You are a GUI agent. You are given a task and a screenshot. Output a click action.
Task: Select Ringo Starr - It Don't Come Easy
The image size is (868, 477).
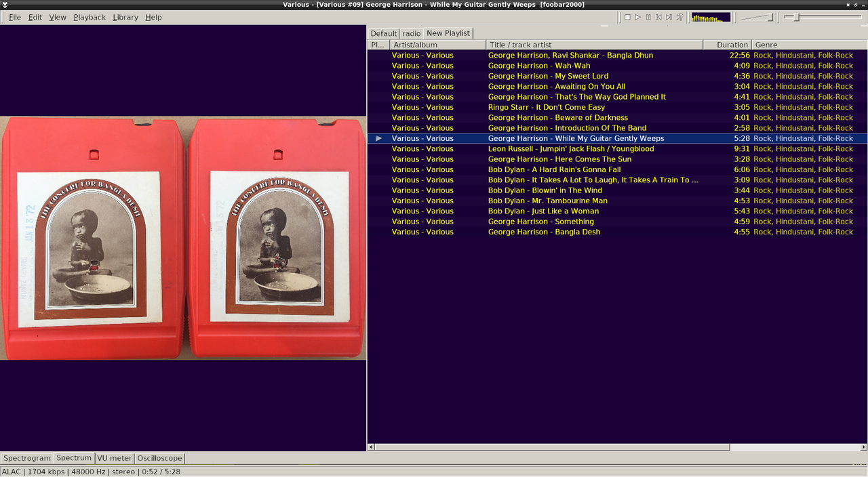[618, 107]
